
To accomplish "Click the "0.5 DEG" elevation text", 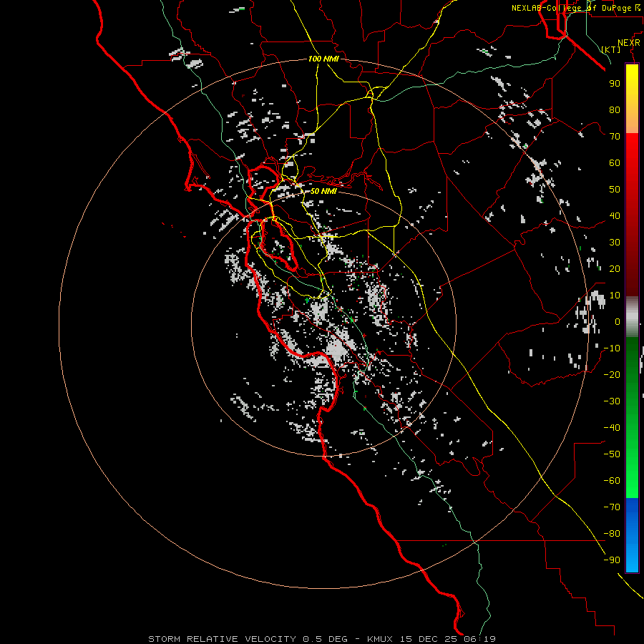I will [x=326, y=639].
